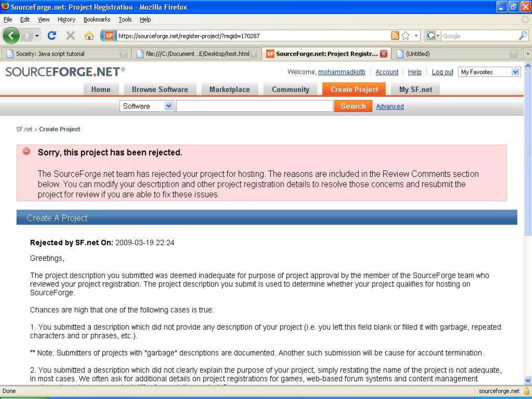Click the Forward navigation arrow

(x=26, y=36)
